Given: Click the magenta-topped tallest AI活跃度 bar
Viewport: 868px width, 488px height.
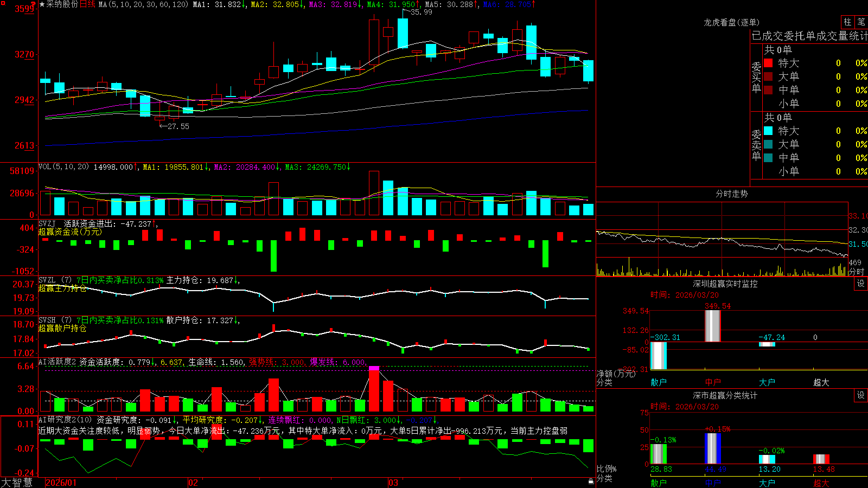Looking at the screenshot, I should 374,389.
